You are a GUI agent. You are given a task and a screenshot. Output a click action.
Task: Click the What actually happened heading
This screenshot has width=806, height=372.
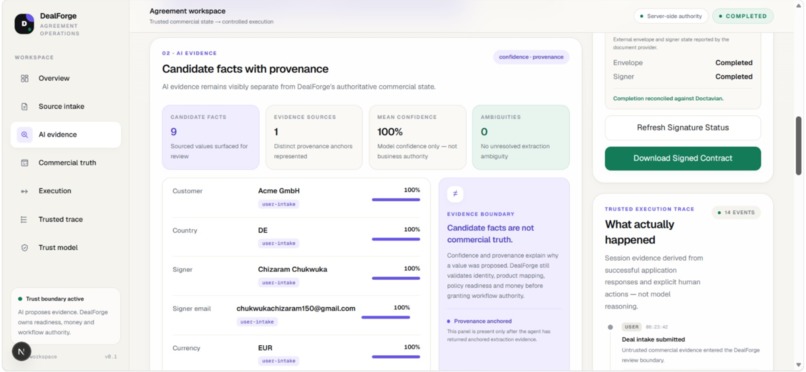tap(639, 232)
